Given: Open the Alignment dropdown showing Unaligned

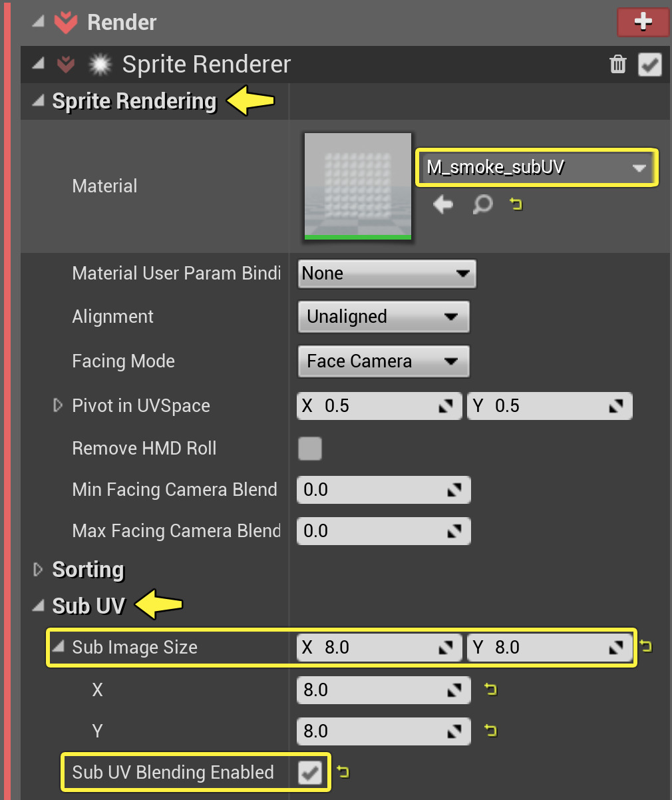Looking at the screenshot, I should [383, 317].
